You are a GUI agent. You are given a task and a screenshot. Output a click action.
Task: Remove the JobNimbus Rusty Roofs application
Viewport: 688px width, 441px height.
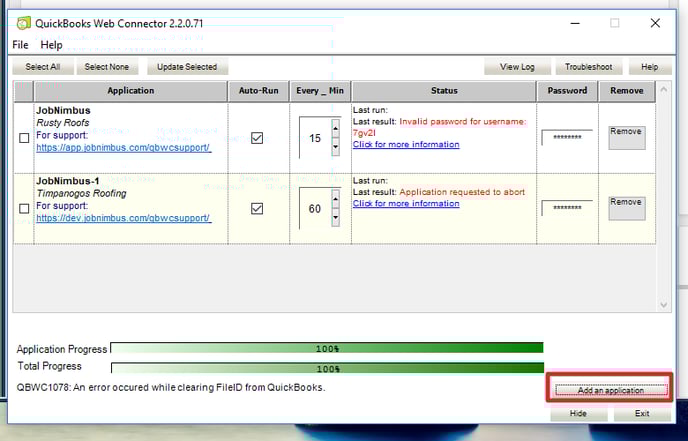pyautogui.click(x=627, y=137)
